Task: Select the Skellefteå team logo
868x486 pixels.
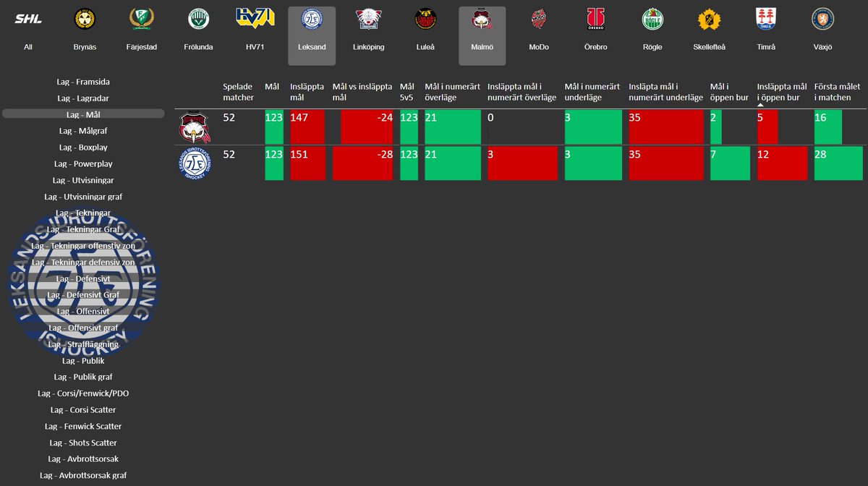Action: [x=709, y=19]
